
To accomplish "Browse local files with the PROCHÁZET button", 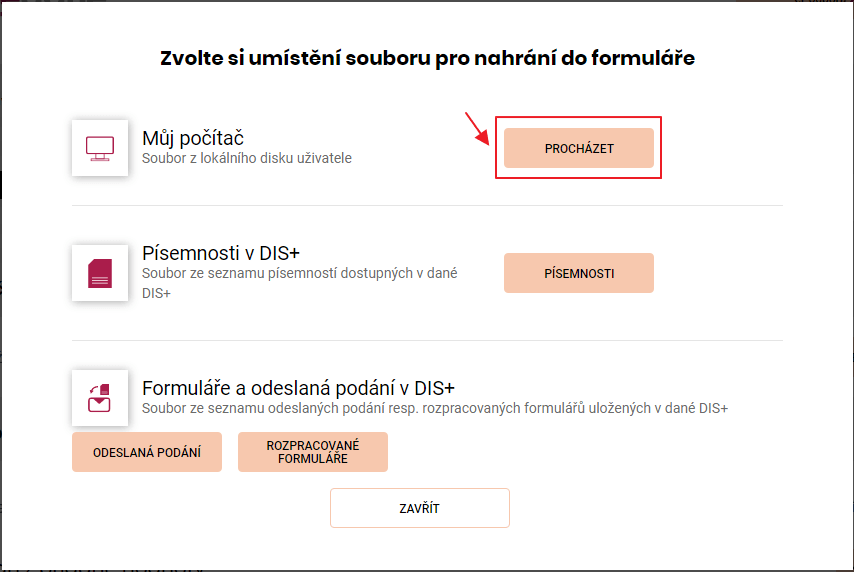I will coord(578,148).
